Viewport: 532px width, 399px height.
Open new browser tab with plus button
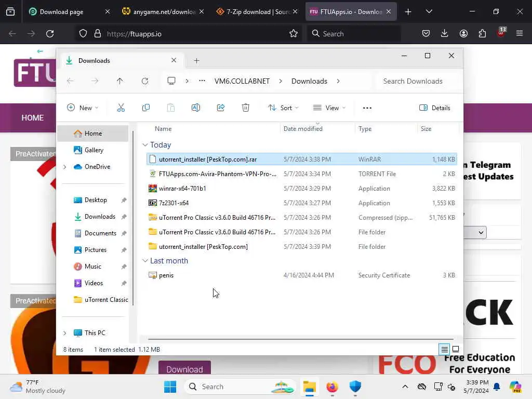tap(408, 12)
